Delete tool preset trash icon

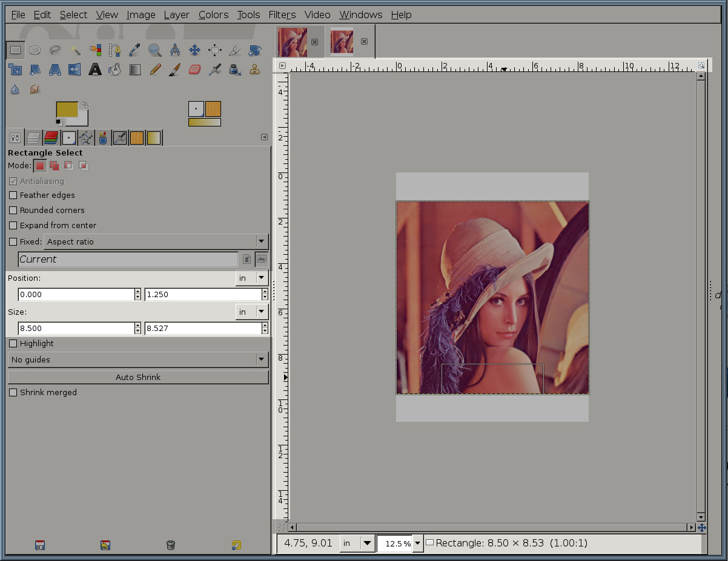tap(171, 545)
